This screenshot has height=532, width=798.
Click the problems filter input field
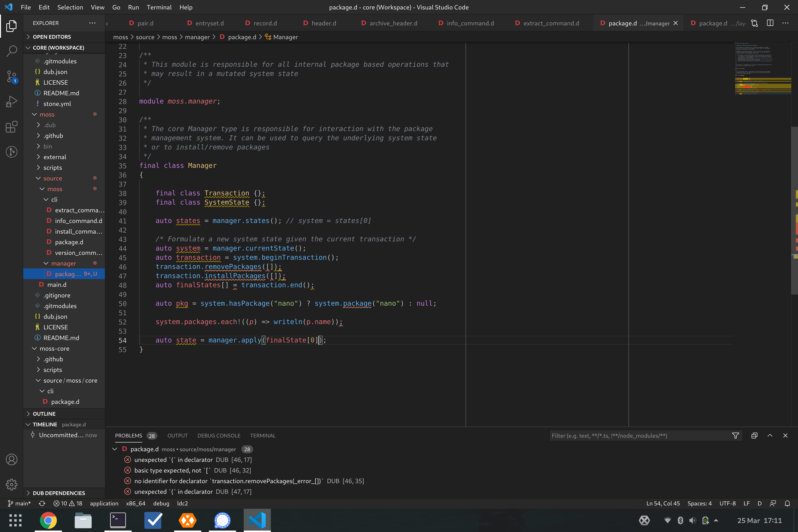tap(640, 436)
